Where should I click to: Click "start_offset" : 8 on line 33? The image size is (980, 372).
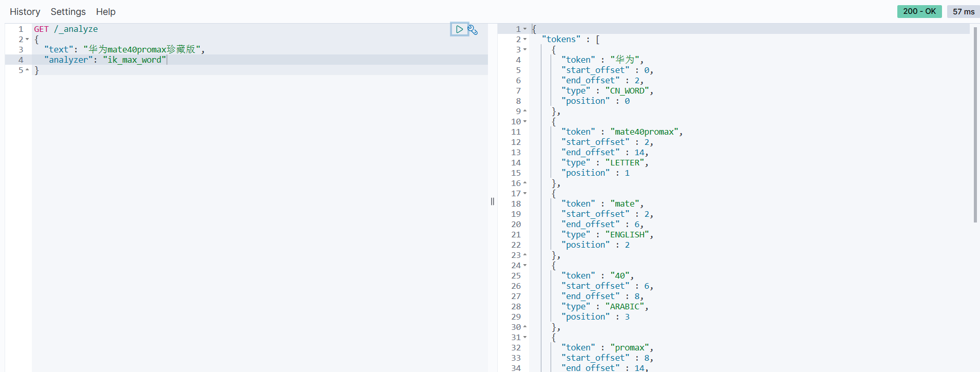[607, 358]
